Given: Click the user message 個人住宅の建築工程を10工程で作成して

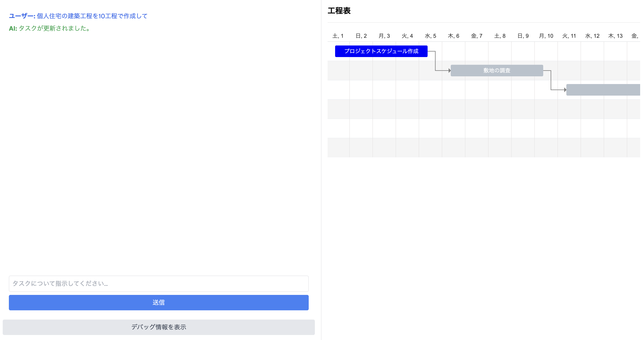Looking at the screenshot, I should point(92,16).
